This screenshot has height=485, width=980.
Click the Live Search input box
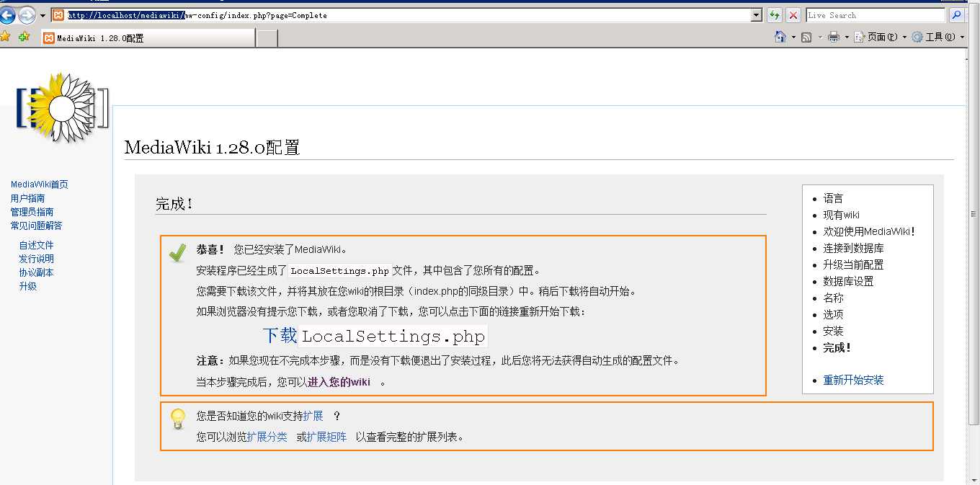(x=876, y=15)
